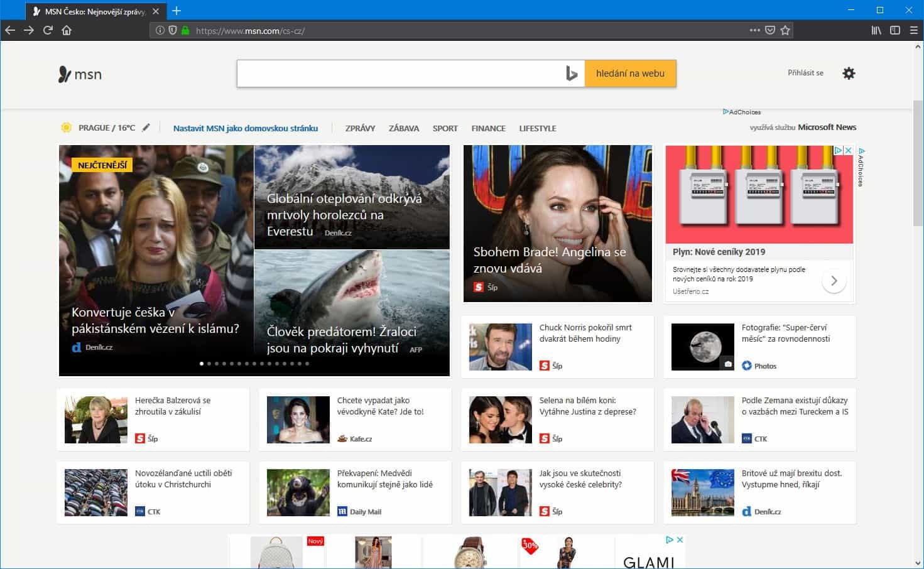Bookmark this page with the star

pos(785,30)
